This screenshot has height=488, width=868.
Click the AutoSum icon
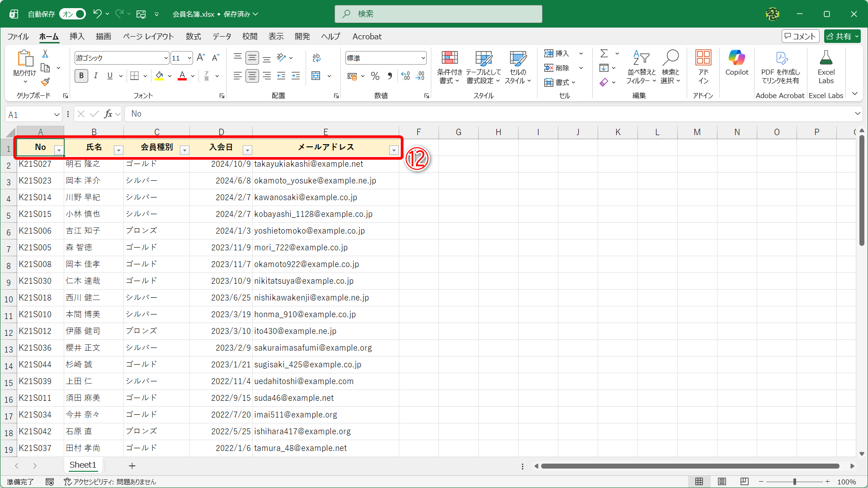pyautogui.click(x=605, y=53)
